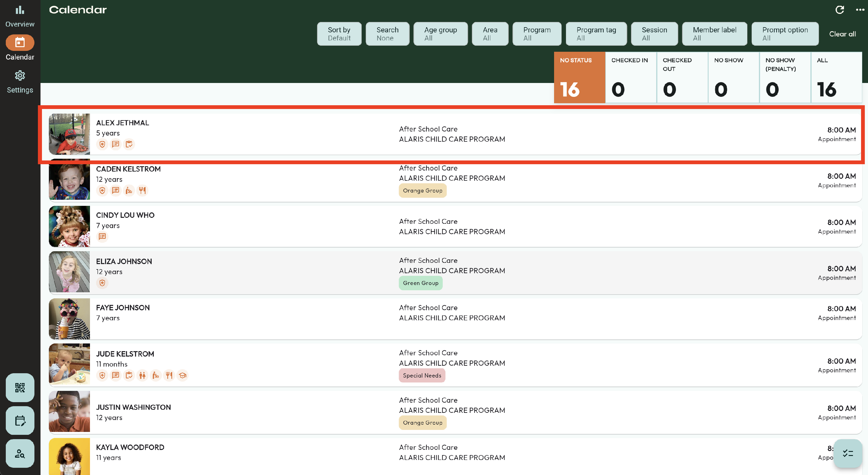Open the QR code scanner button
Image resolution: width=868 pixels, height=475 pixels.
point(20,387)
